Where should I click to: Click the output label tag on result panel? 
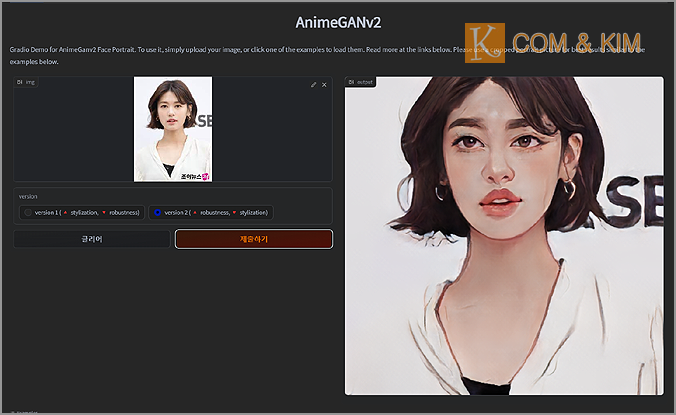coord(360,82)
